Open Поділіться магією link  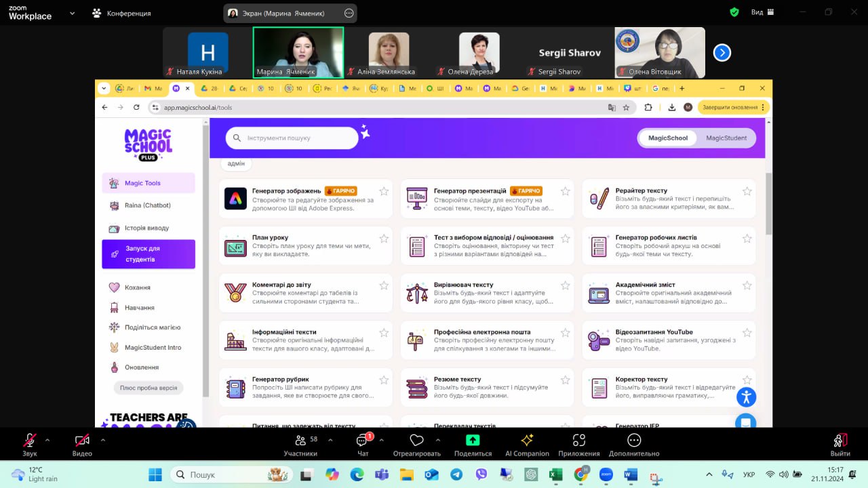(153, 327)
